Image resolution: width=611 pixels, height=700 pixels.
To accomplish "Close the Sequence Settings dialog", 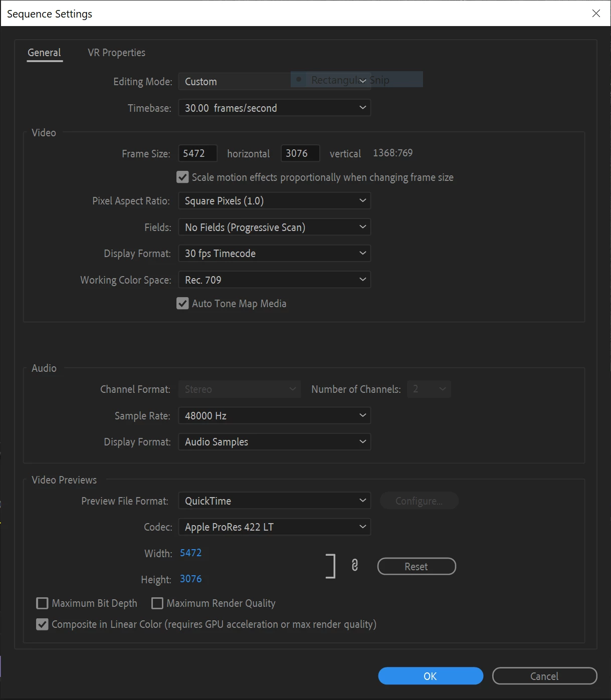I will pyautogui.click(x=596, y=14).
